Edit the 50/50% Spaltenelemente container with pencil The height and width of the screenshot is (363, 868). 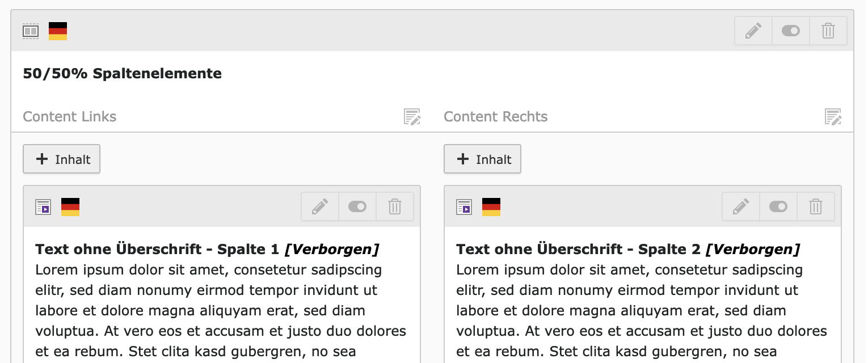(x=753, y=31)
